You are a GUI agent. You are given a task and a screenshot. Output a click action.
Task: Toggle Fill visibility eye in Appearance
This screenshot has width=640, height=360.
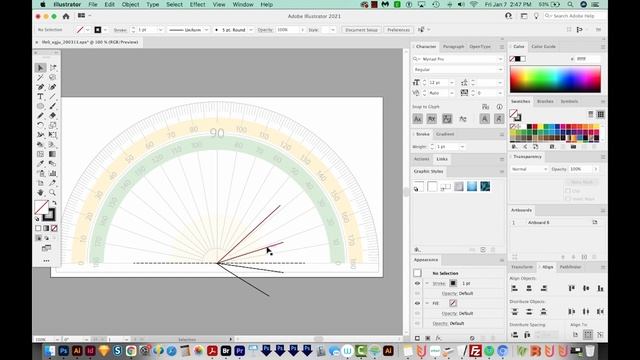click(417, 303)
